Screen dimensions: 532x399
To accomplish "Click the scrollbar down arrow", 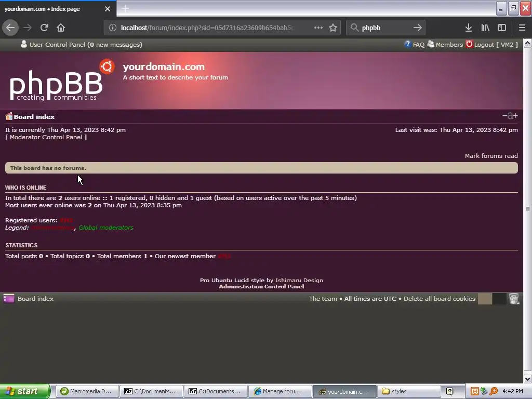I will pos(528,379).
